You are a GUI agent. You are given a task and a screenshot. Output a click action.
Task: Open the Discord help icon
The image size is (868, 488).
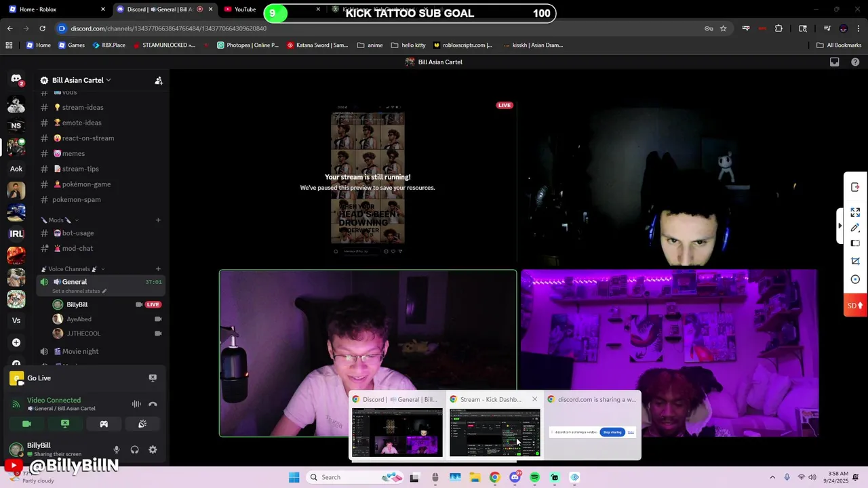855,62
